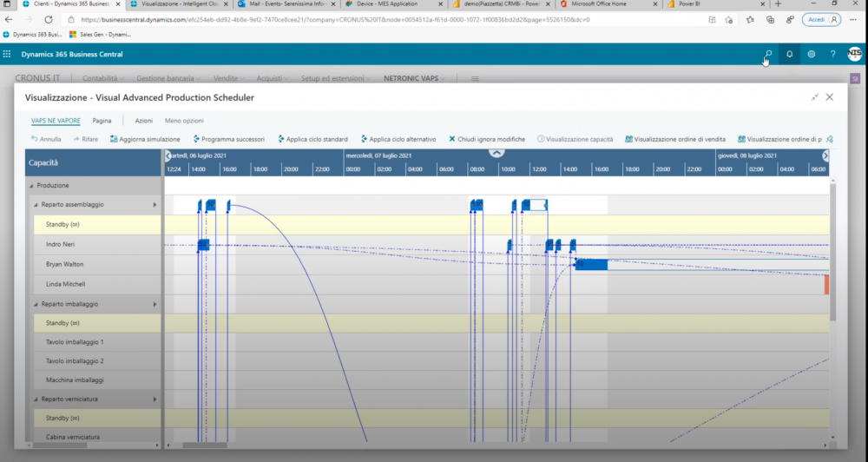Viewport: 868px width, 462px height.
Task: Open the NIS user account avatar
Action: pos(855,54)
